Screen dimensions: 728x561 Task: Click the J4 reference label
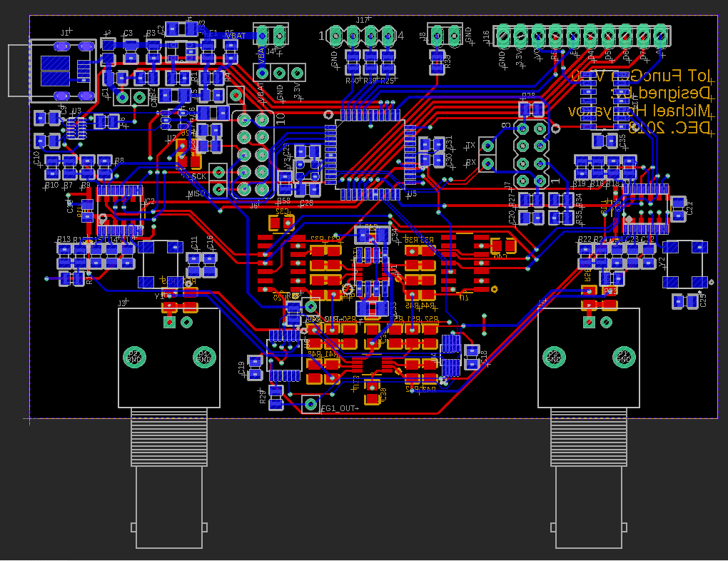coord(271,51)
